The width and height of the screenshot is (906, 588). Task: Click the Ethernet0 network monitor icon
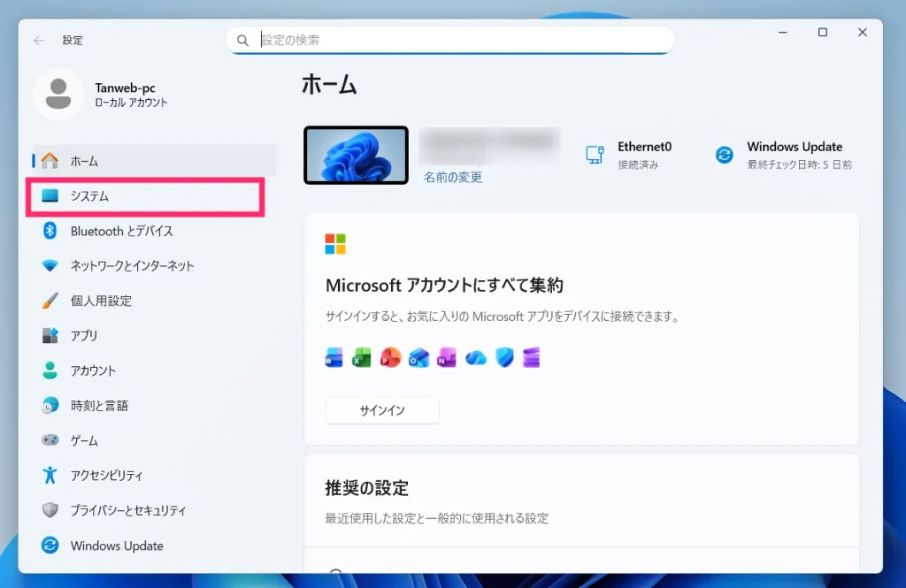(595, 154)
